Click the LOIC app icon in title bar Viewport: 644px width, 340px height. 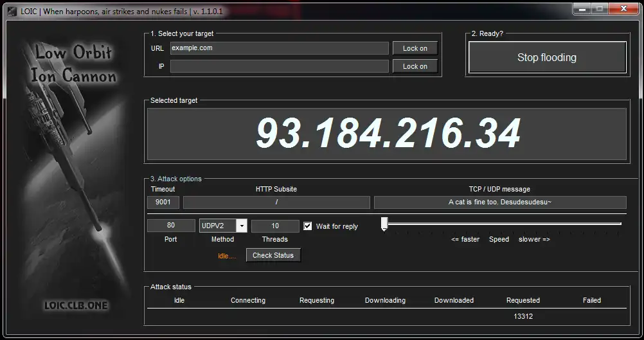pos(12,11)
